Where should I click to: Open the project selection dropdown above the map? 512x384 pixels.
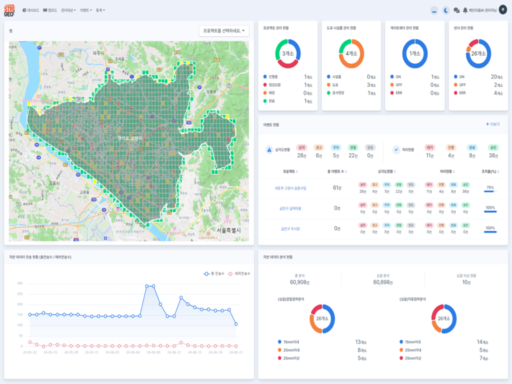[x=224, y=31]
